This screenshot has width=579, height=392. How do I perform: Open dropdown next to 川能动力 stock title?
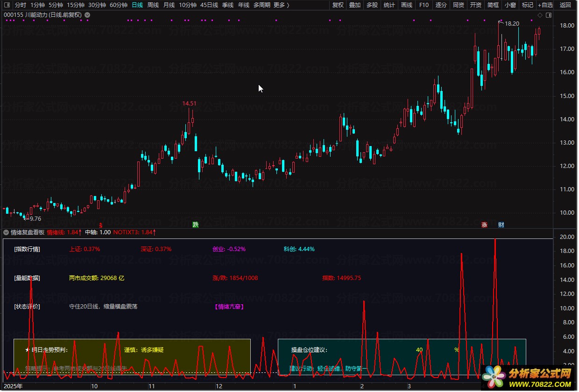click(88, 15)
